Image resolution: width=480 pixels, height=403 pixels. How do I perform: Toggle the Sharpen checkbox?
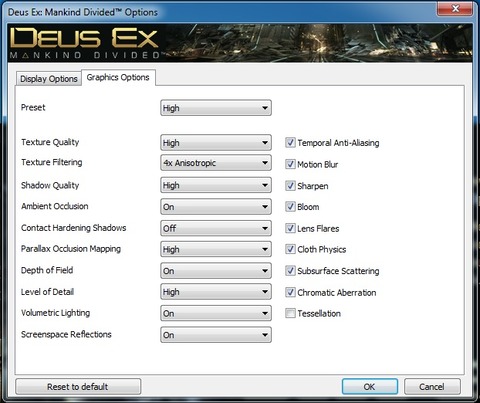point(290,186)
